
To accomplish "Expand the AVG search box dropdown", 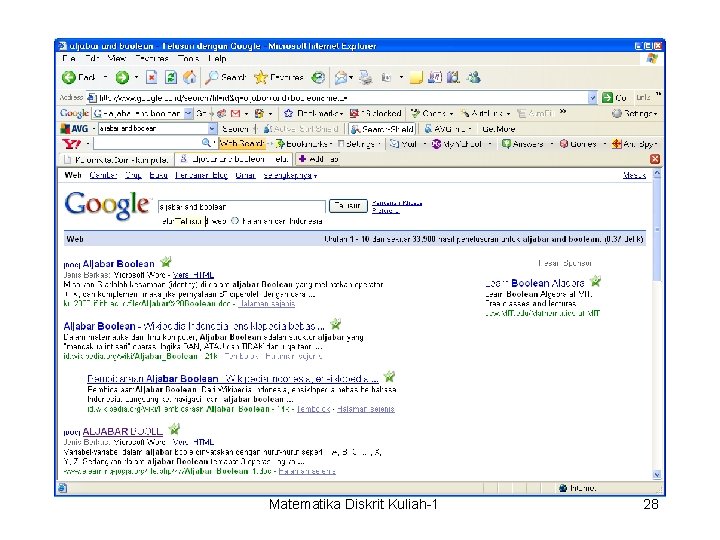I will 212,129.
